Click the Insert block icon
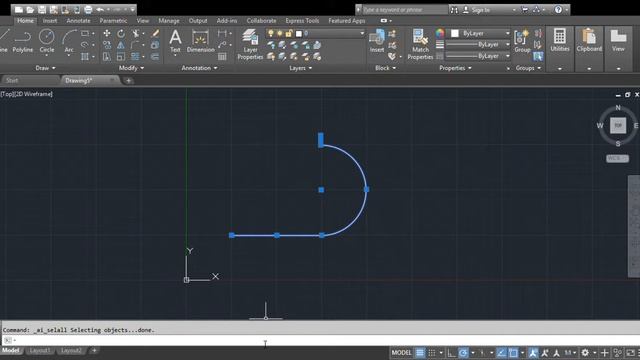Screen dimensions: 640x360 coord(377,41)
